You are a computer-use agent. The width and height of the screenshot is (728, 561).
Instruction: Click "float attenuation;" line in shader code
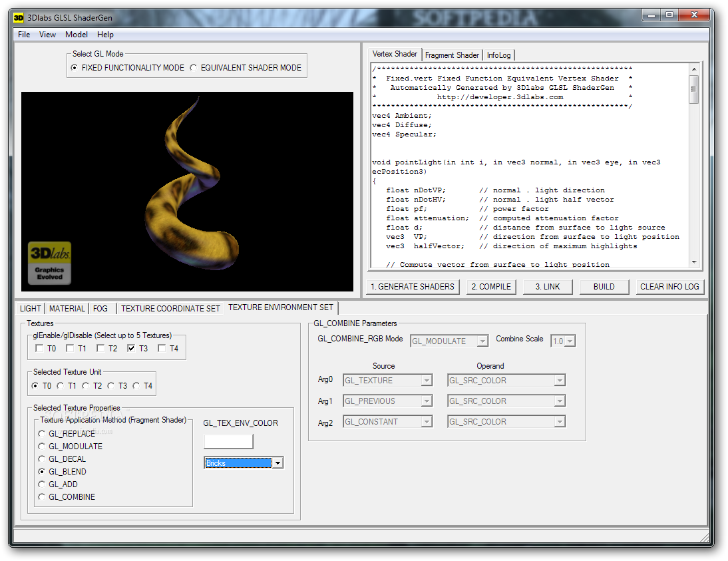tap(428, 218)
